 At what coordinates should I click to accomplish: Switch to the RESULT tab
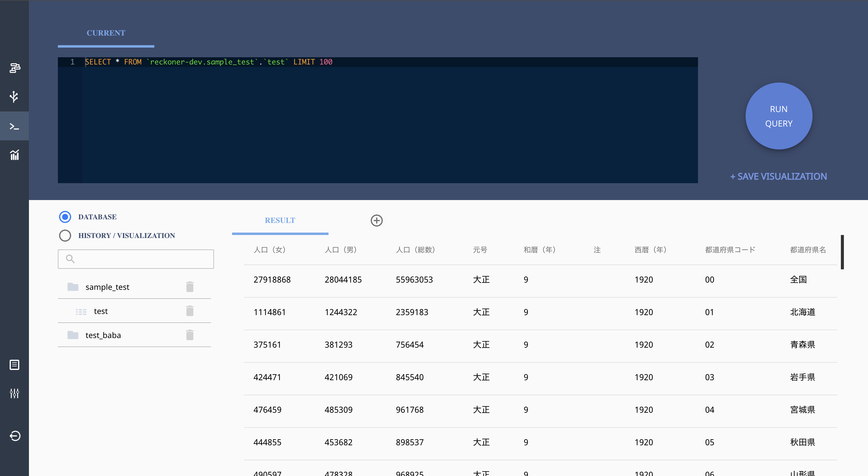point(280,221)
